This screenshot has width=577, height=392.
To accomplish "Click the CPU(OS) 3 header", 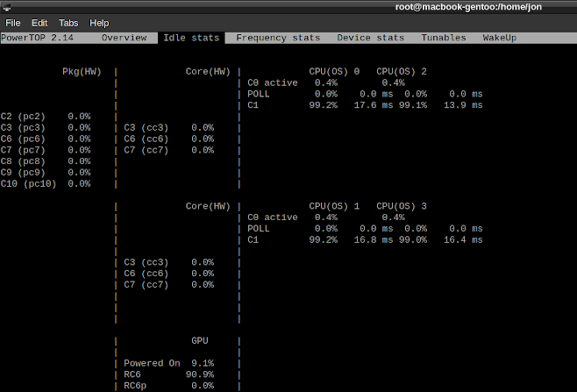I will [x=402, y=206].
